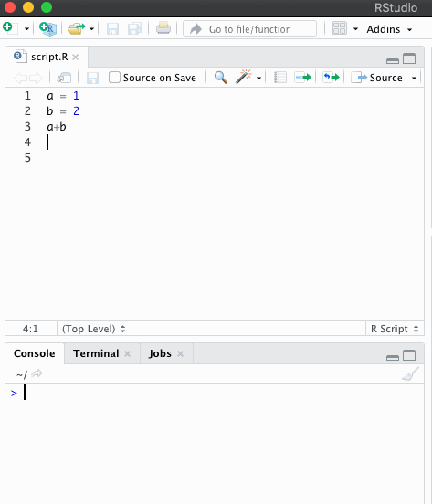
Task: Click the ~/ working directory path
Action: 22,374
